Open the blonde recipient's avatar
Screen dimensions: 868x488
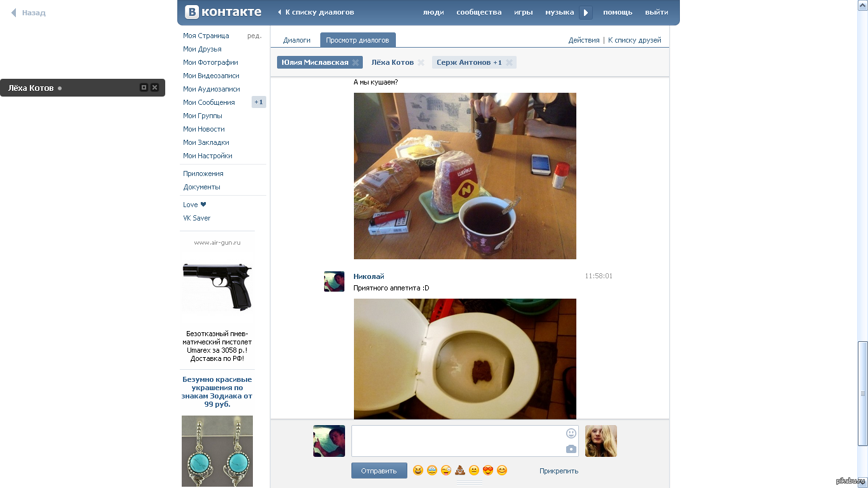point(601,441)
